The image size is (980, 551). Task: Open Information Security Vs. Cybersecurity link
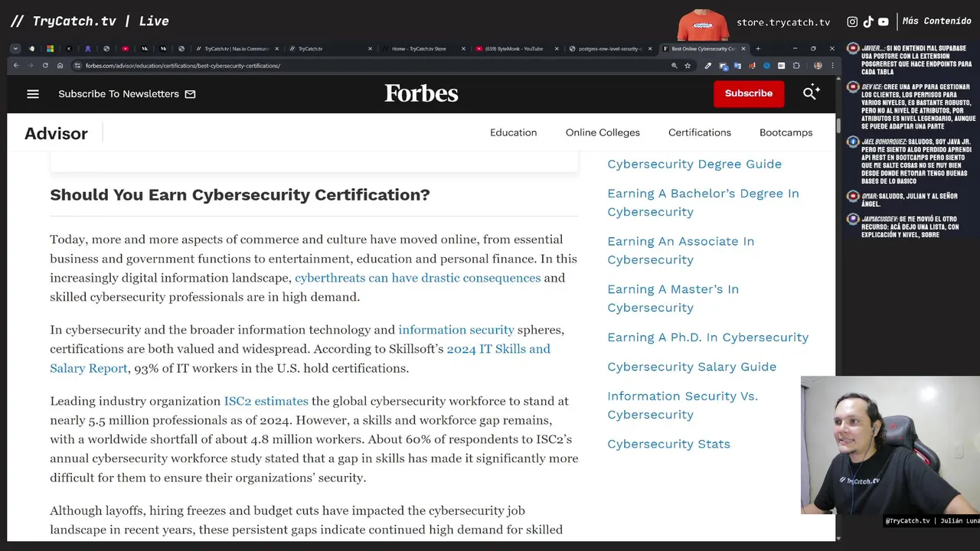tap(682, 405)
